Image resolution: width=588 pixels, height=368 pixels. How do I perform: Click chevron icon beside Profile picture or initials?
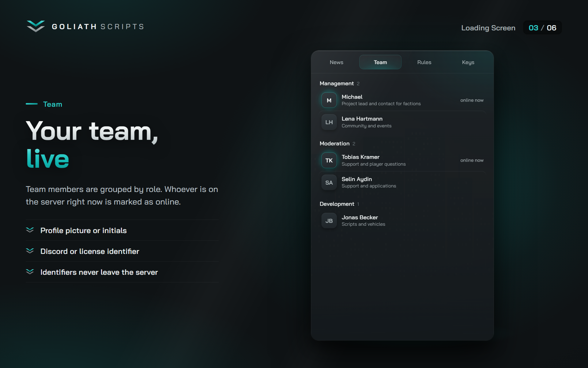30,230
